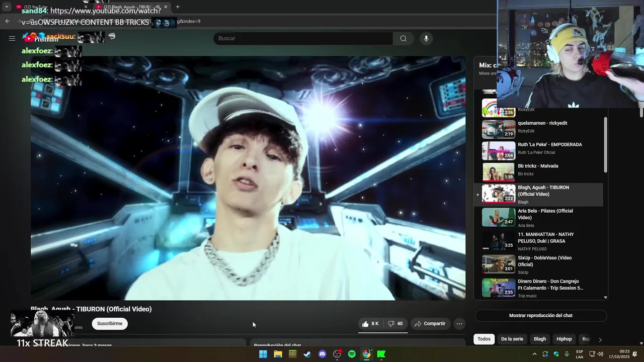Mute the tab via its speaker icon

[x=157, y=7]
